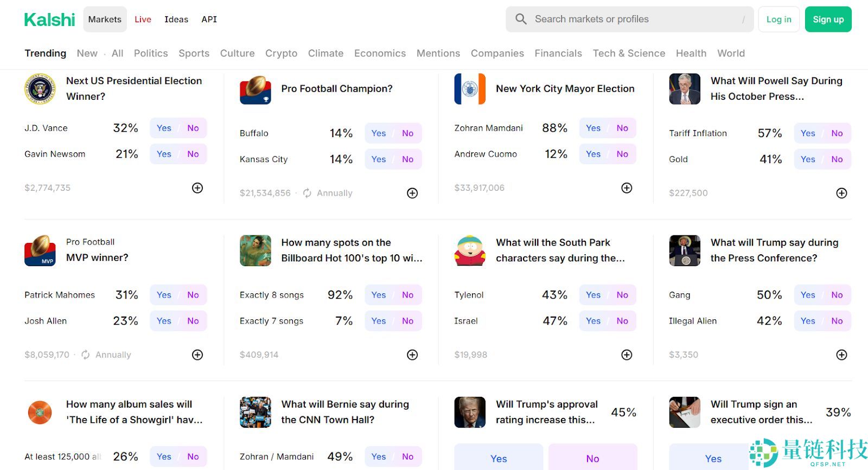Click the Sign up button
This screenshot has width=868, height=470.
click(x=828, y=20)
